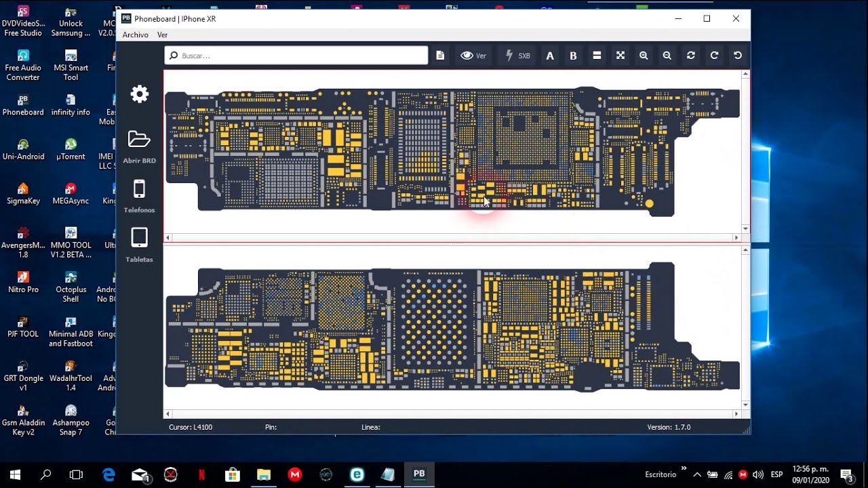The height and width of the screenshot is (488, 868).
Task: Click the SXB lightning button
Action: (518, 56)
